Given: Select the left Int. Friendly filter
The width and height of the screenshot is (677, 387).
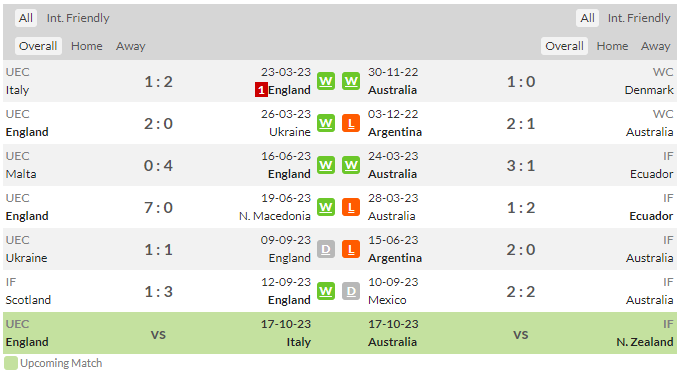Looking at the screenshot, I should coord(78,18).
